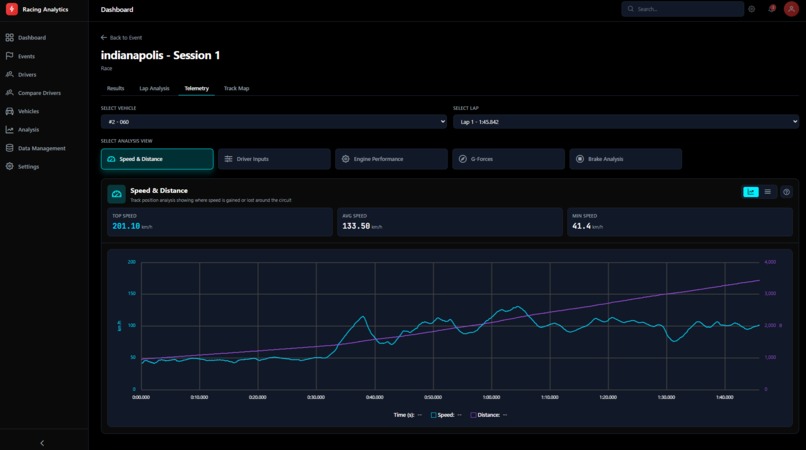Image resolution: width=806 pixels, height=450 pixels.
Task: Click the speed peak near 0:40 on chart
Action: click(x=363, y=317)
